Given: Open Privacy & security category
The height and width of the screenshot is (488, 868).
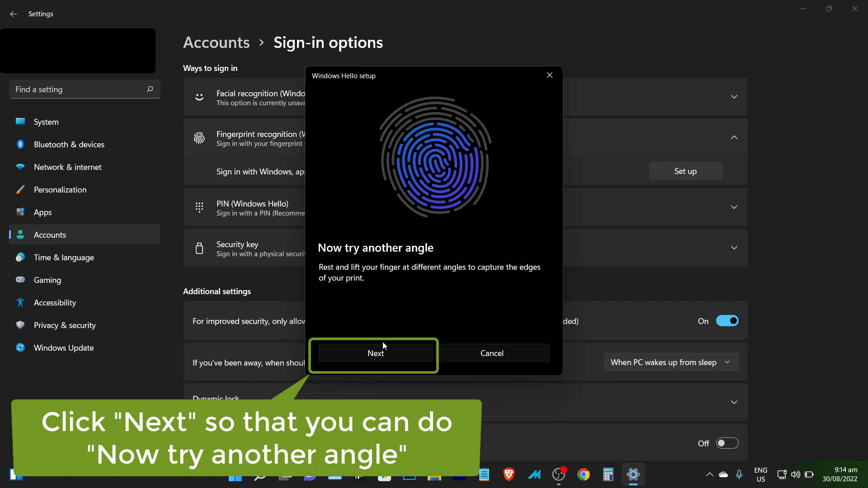Looking at the screenshot, I should tap(85, 325).
